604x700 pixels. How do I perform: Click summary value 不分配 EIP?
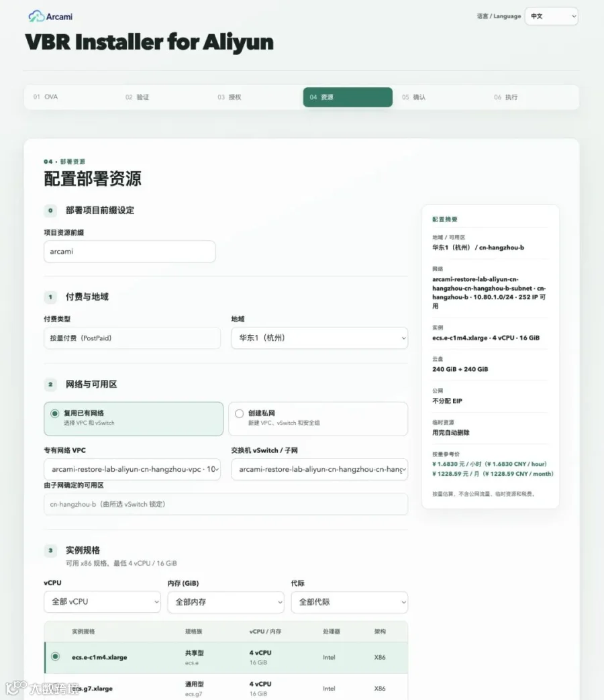click(x=447, y=401)
